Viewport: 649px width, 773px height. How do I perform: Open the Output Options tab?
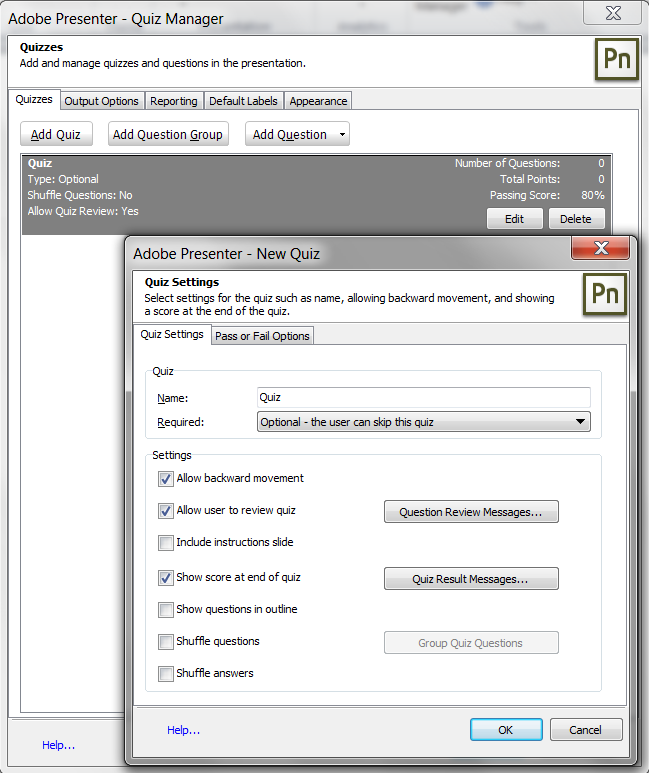tap(102, 101)
